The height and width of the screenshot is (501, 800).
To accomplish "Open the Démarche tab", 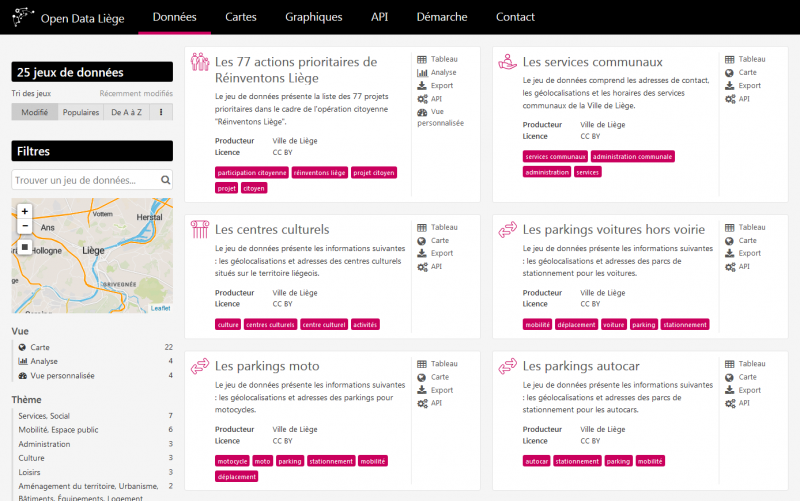I will click(x=442, y=17).
